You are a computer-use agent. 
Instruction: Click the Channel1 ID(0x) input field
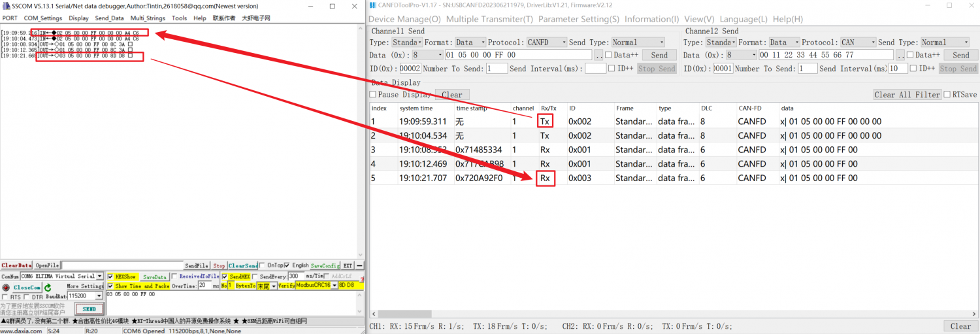coord(410,69)
